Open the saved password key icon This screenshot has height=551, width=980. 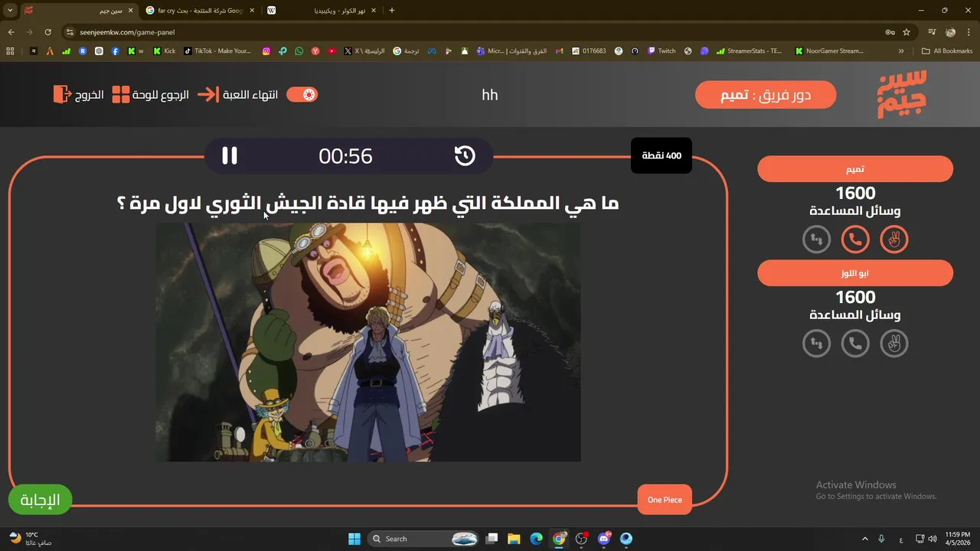[890, 32]
